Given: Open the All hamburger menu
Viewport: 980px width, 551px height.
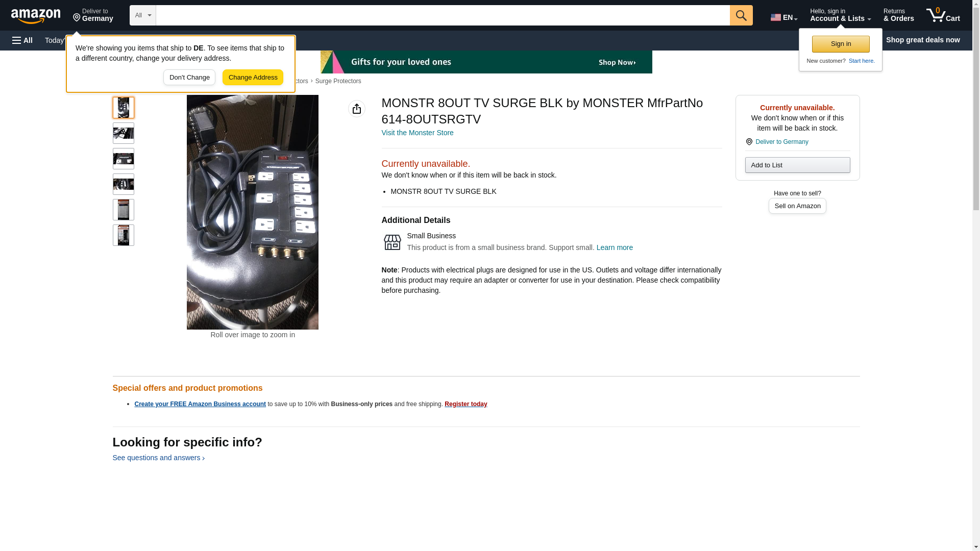Looking at the screenshot, I should coord(22,40).
